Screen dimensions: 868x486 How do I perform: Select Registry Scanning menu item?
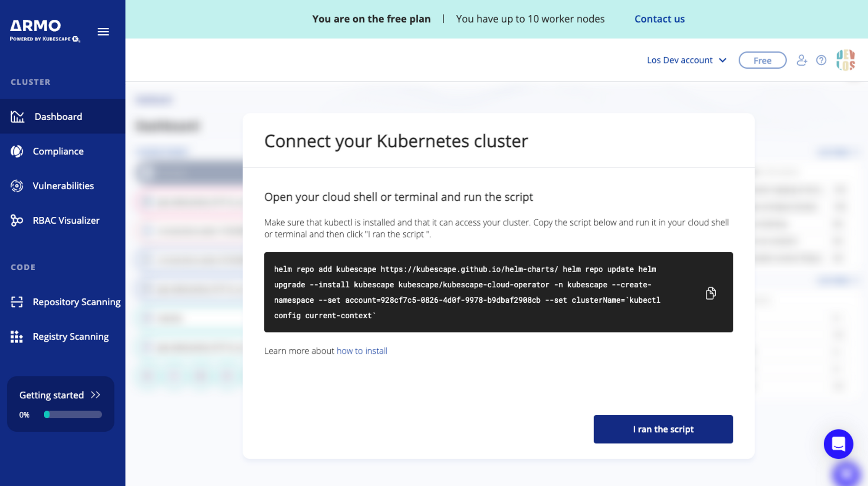(x=70, y=337)
